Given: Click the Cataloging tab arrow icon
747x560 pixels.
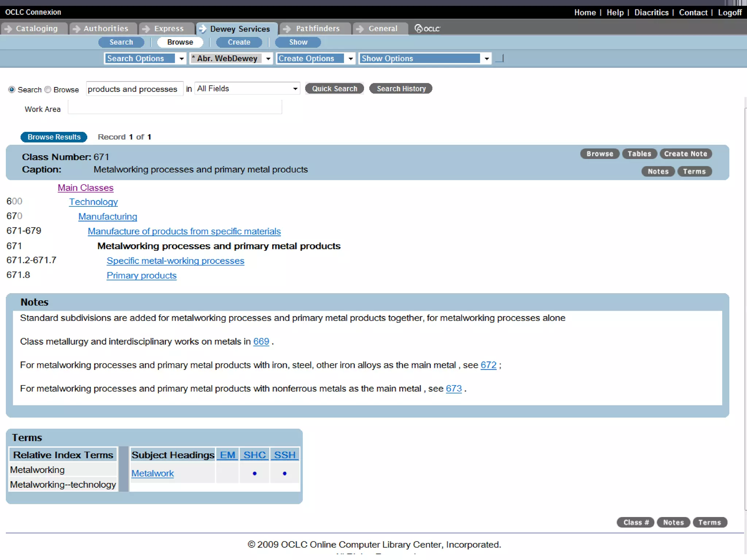Looking at the screenshot, I should click(8, 29).
